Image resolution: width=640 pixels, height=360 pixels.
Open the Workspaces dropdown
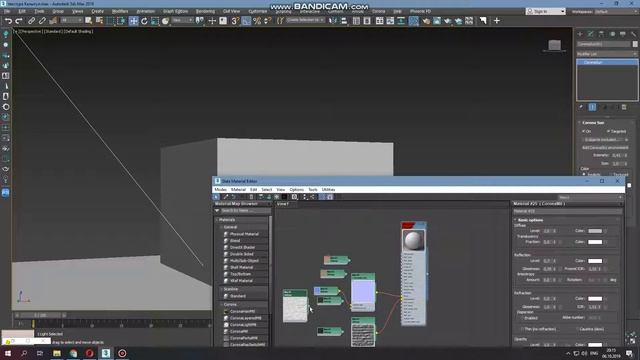click(x=616, y=11)
